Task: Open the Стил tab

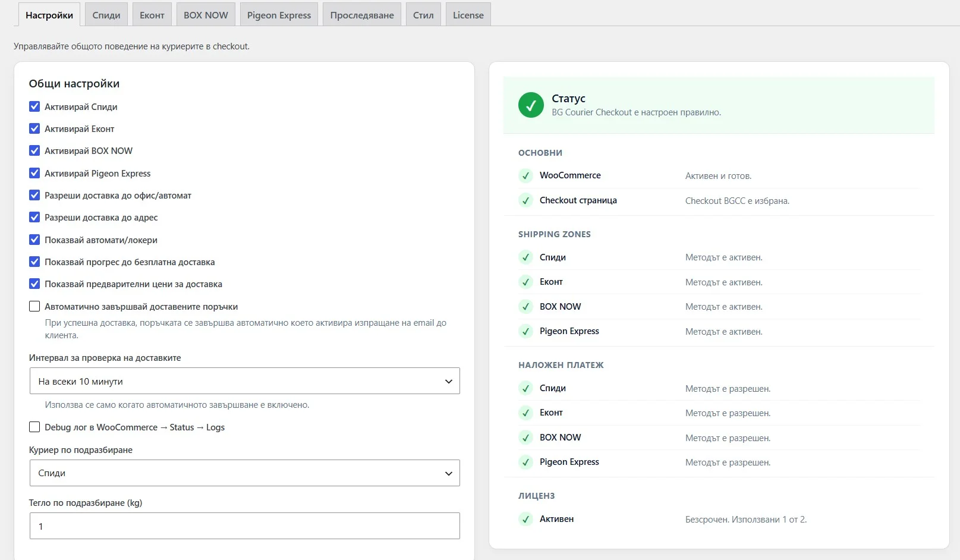Action: pyautogui.click(x=423, y=15)
